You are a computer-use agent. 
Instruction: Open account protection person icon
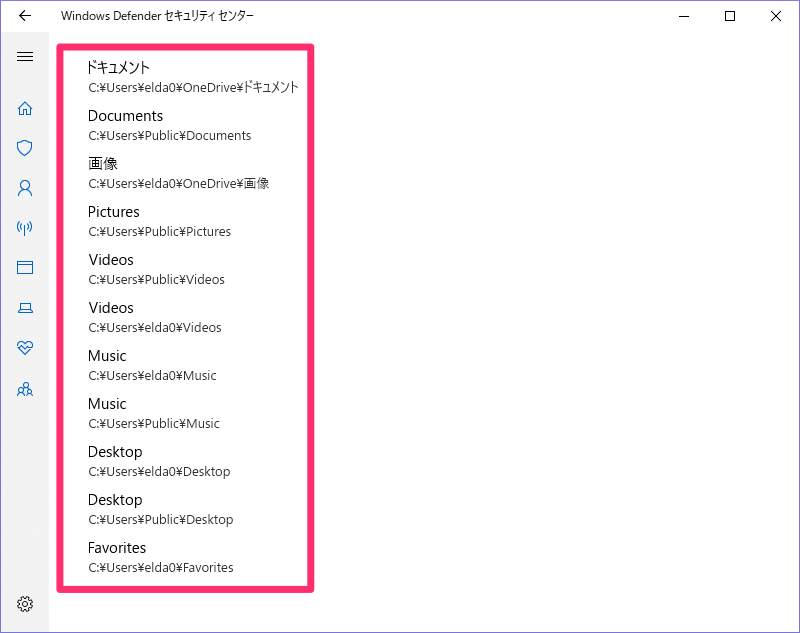(24, 188)
